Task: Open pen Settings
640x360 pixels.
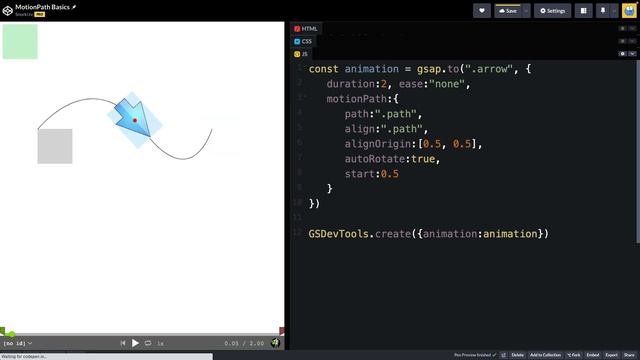Action: (553, 11)
